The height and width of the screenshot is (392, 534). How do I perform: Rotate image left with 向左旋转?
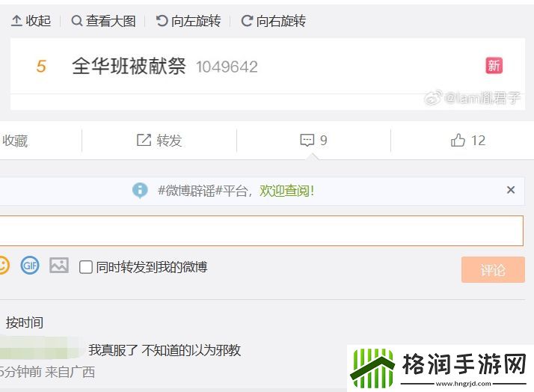pyautogui.click(x=188, y=21)
